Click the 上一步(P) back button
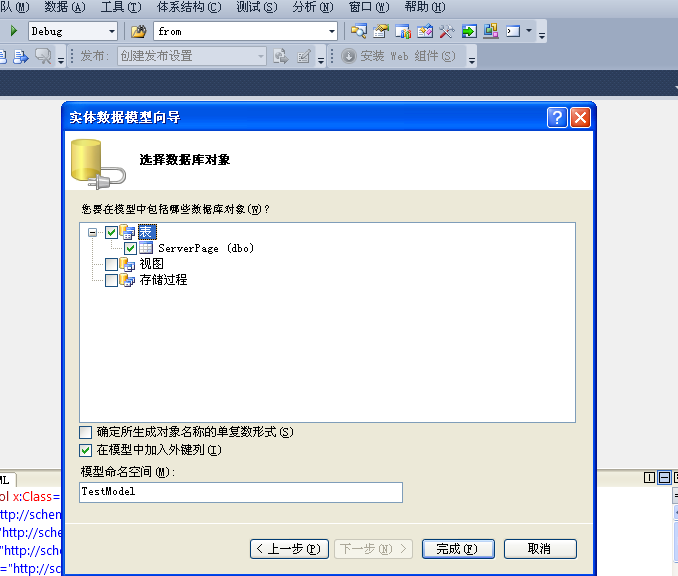Viewport: 678px width, 576px height. coord(289,549)
